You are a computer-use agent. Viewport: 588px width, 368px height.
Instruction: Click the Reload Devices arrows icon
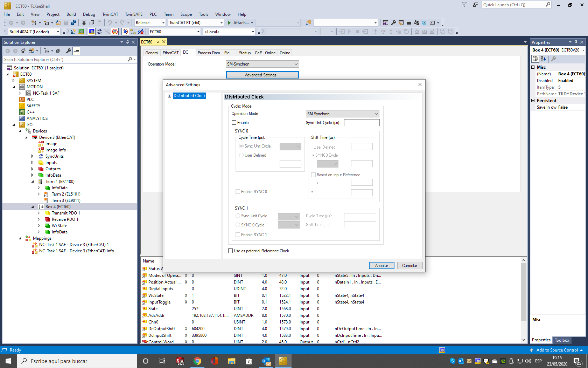[x=99, y=32]
